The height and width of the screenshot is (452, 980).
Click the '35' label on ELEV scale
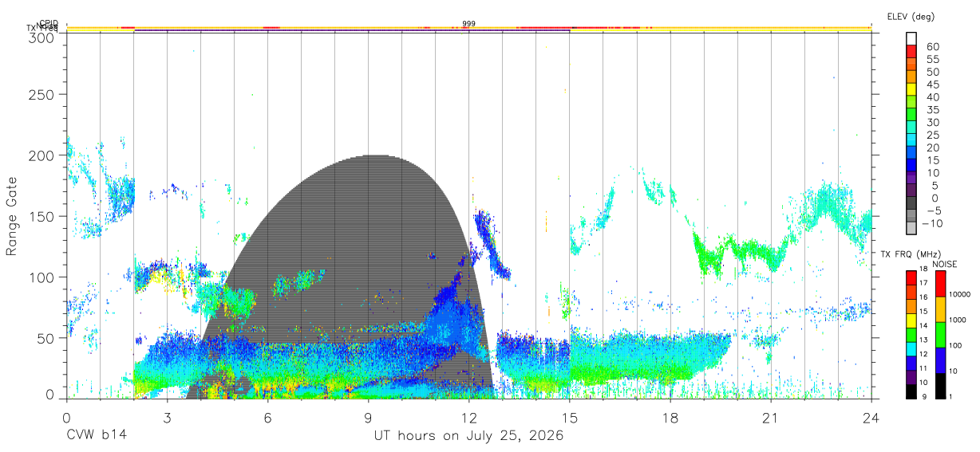pos(931,109)
